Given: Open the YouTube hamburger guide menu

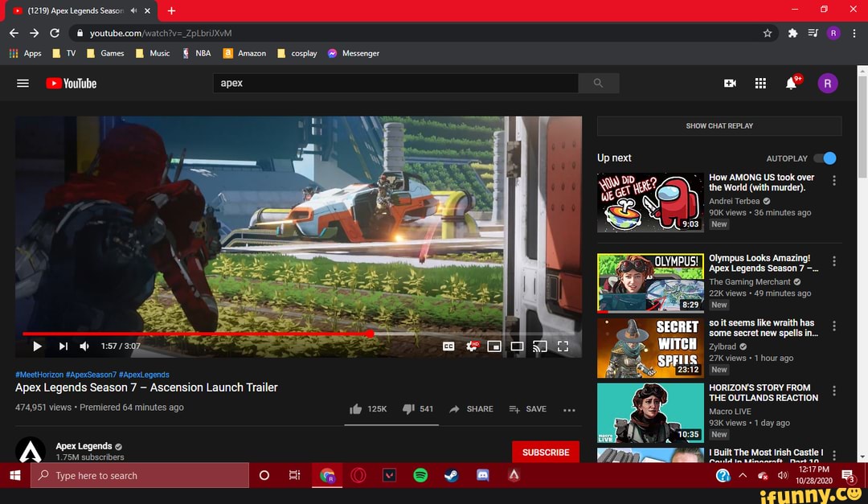Looking at the screenshot, I should pos(23,83).
